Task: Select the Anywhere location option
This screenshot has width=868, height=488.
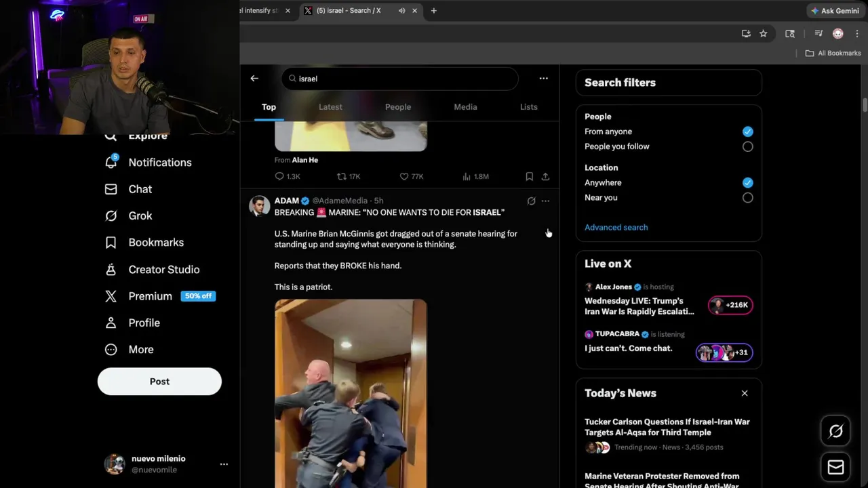Action: click(x=747, y=182)
